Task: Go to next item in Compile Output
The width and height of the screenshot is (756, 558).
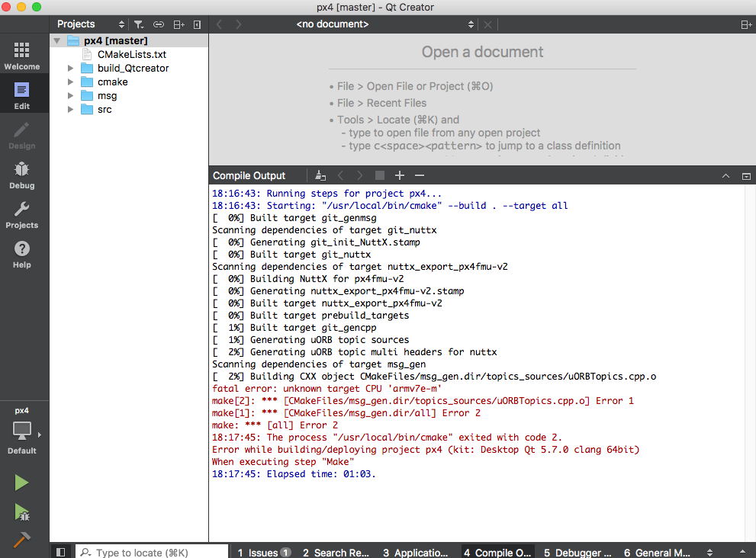Action: [x=359, y=176]
